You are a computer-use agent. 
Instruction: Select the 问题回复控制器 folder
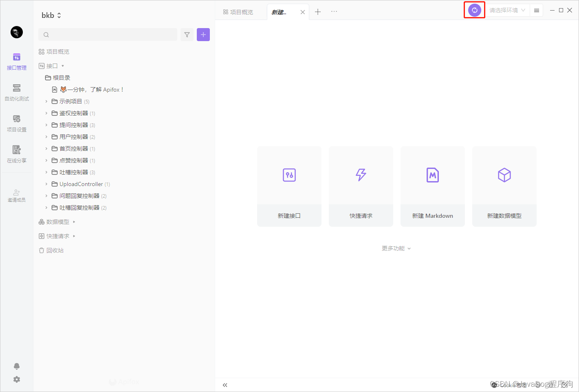tap(79, 196)
